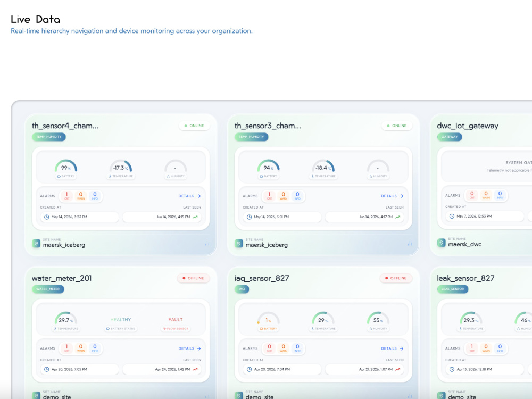
Task: Click the chart icon on th_sensor4_cham card
Action: click(207, 244)
